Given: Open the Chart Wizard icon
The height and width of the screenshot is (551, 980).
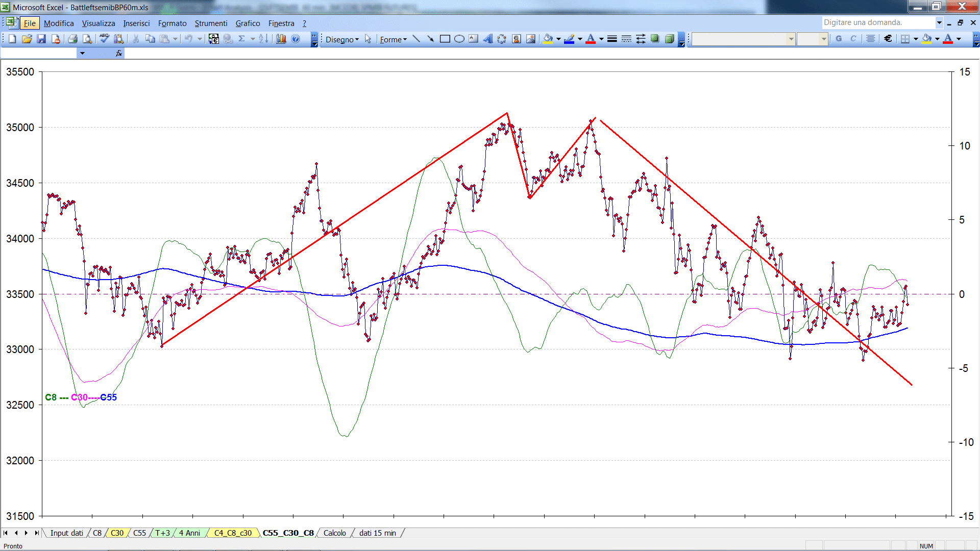Looking at the screenshot, I should point(281,39).
